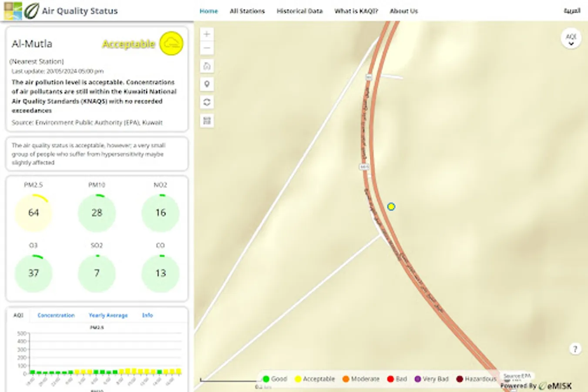Switch to the Concentration tab
The width and height of the screenshot is (588, 392).
click(x=56, y=315)
